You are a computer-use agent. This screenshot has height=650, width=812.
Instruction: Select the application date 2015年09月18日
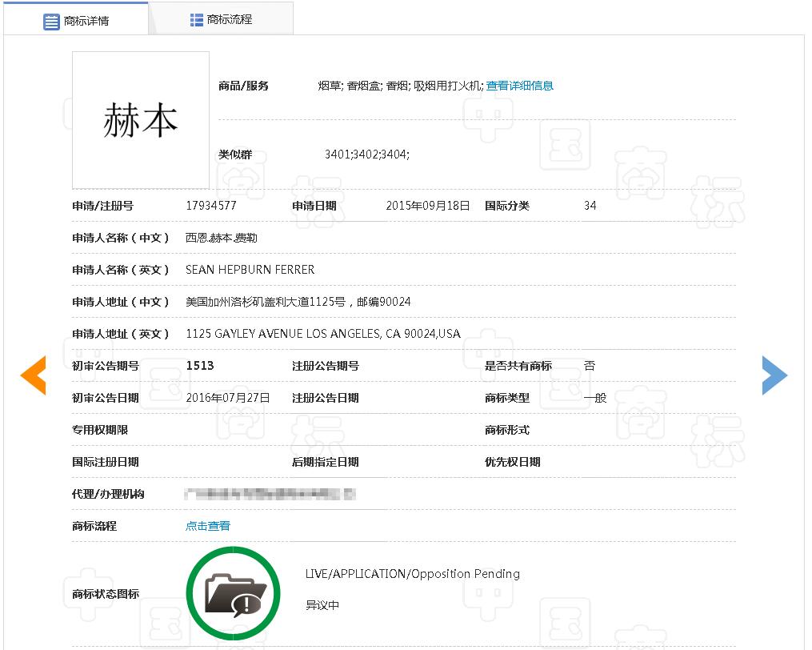click(428, 206)
